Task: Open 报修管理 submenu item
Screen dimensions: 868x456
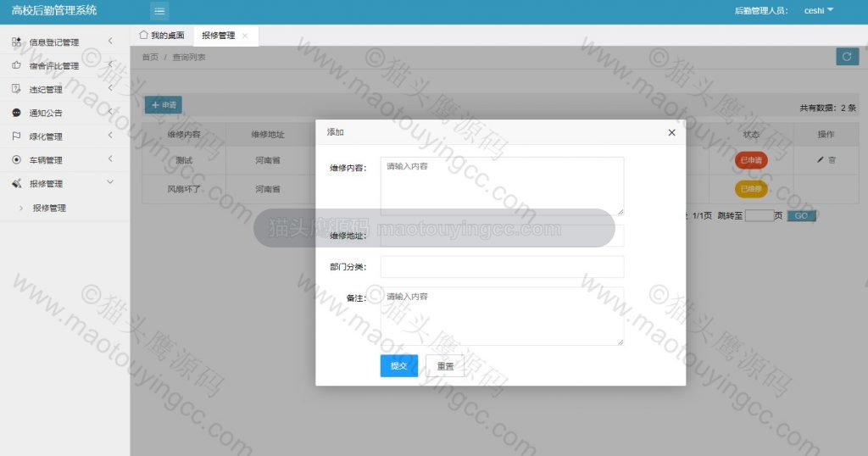Action: 49,208
